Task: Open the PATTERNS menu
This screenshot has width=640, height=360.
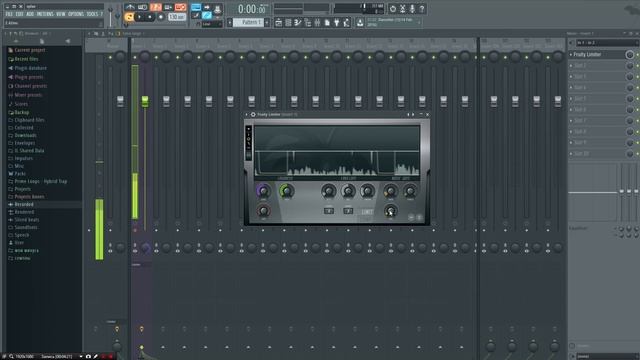Action: pos(45,14)
